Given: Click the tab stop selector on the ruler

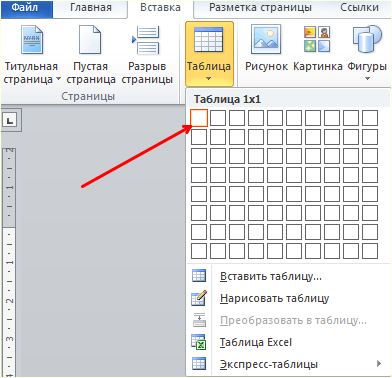Looking at the screenshot, I should (10, 120).
